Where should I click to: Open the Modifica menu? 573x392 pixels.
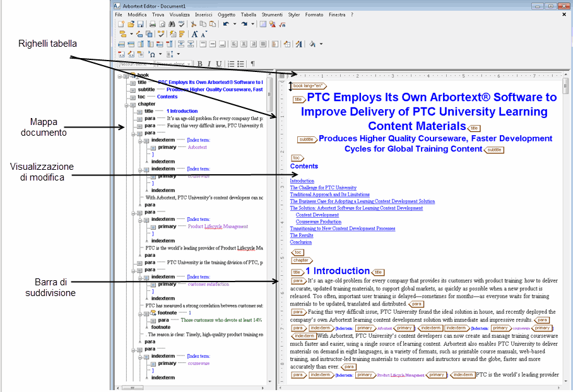click(x=137, y=15)
